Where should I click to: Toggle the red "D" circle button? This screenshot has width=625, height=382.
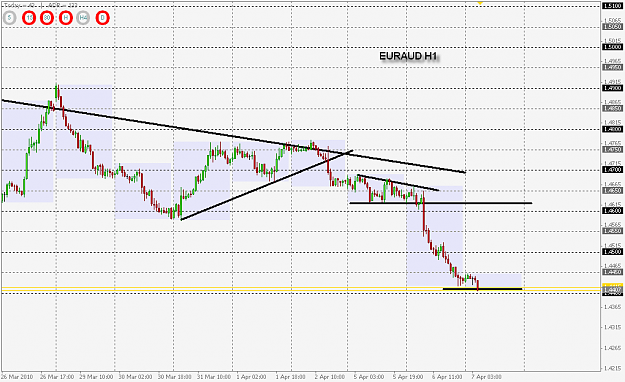pos(102,18)
